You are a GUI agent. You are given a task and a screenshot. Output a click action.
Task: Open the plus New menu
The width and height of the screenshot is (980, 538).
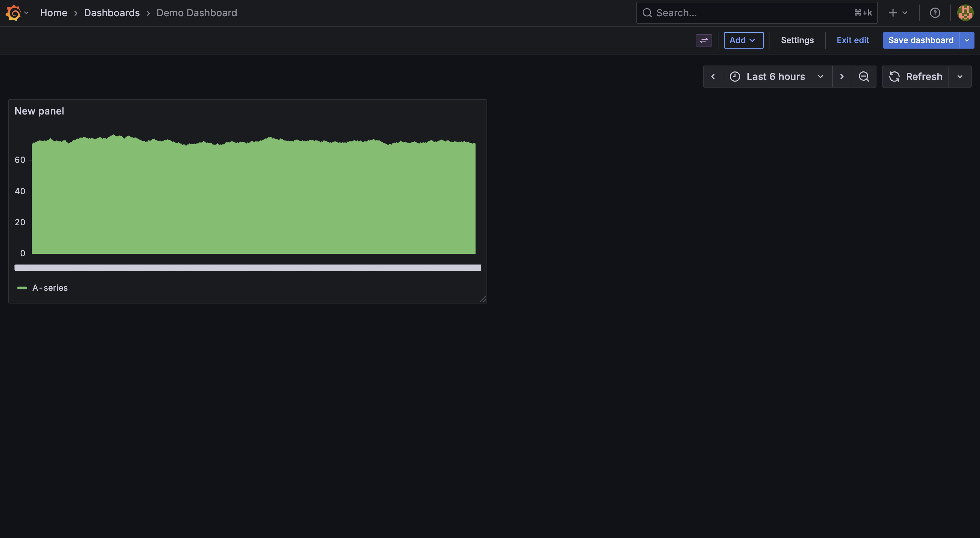click(898, 13)
